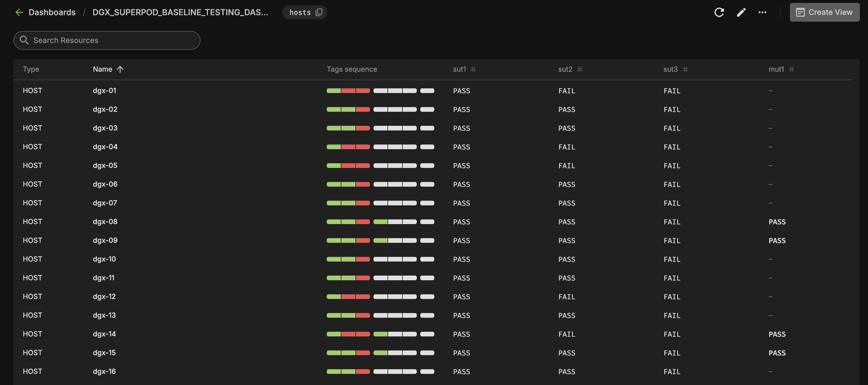The width and height of the screenshot is (868, 385).
Task: Click the DGX_SUPERPOD_BASELINE_TESTING dashboard title
Action: [180, 13]
